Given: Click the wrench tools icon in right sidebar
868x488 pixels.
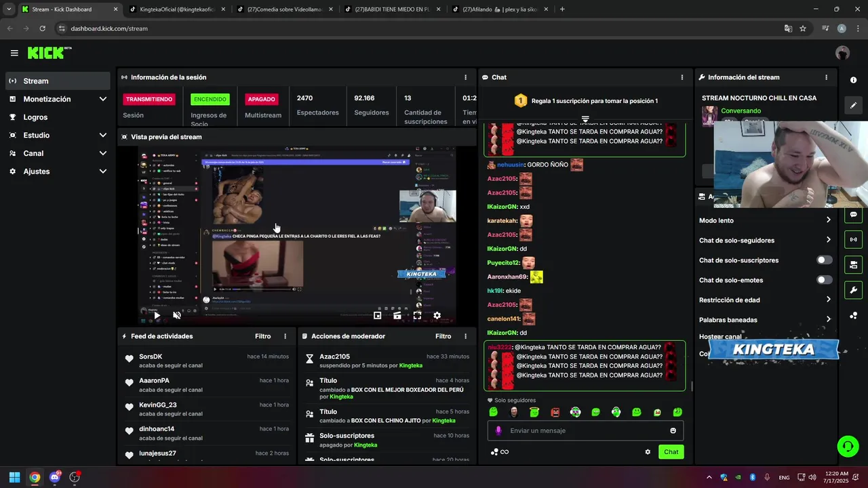Looking at the screenshot, I should point(853,290).
